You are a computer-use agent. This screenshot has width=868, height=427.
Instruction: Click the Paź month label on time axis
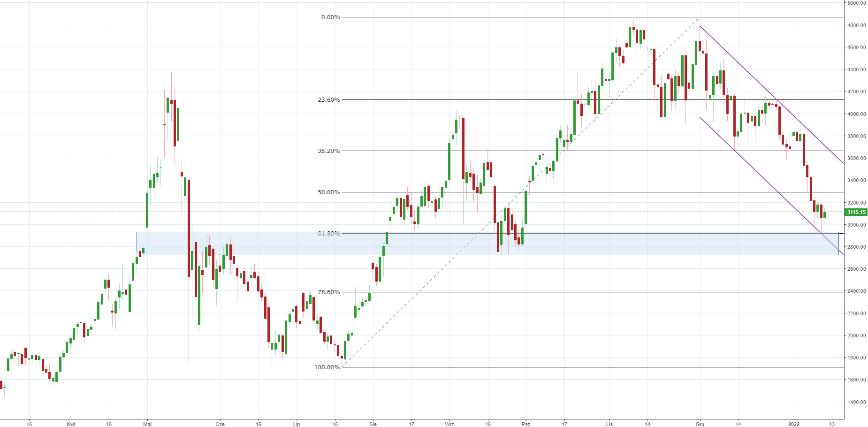coord(526,424)
